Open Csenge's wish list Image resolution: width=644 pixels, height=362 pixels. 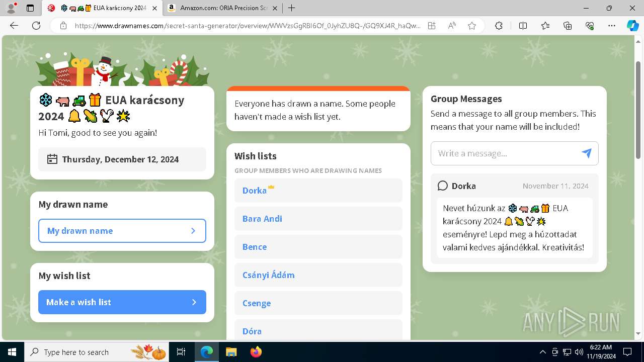[x=318, y=303]
